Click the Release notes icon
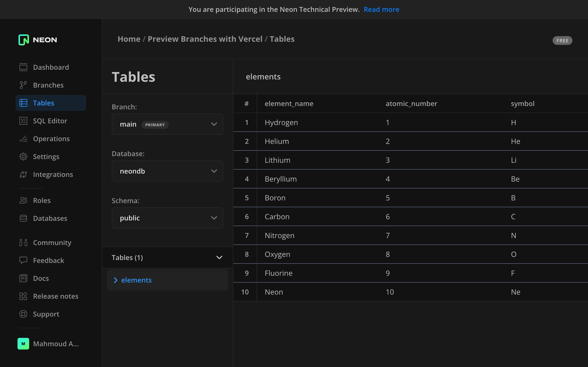The height and width of the screenshot is (367, 588). point(23,296)
